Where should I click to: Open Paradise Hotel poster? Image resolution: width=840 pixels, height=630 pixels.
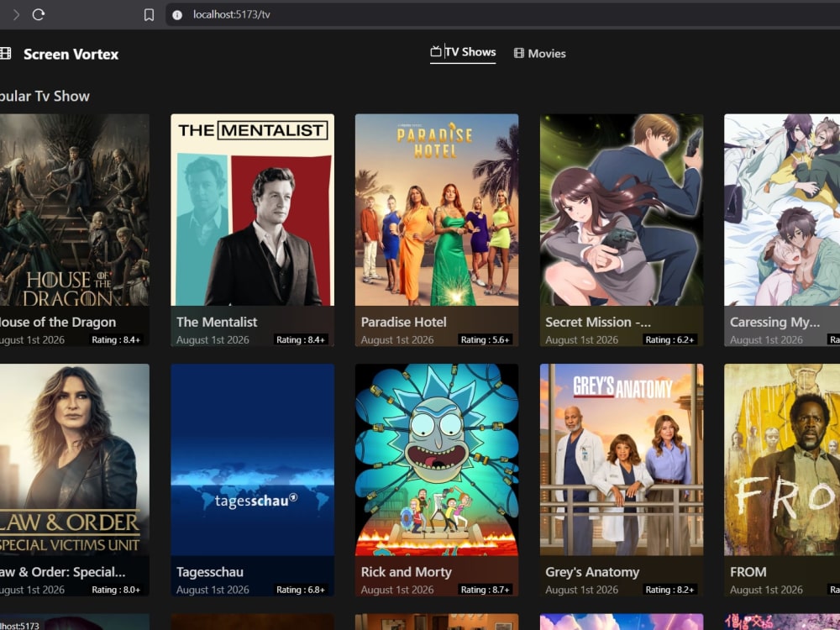point(437,209)
